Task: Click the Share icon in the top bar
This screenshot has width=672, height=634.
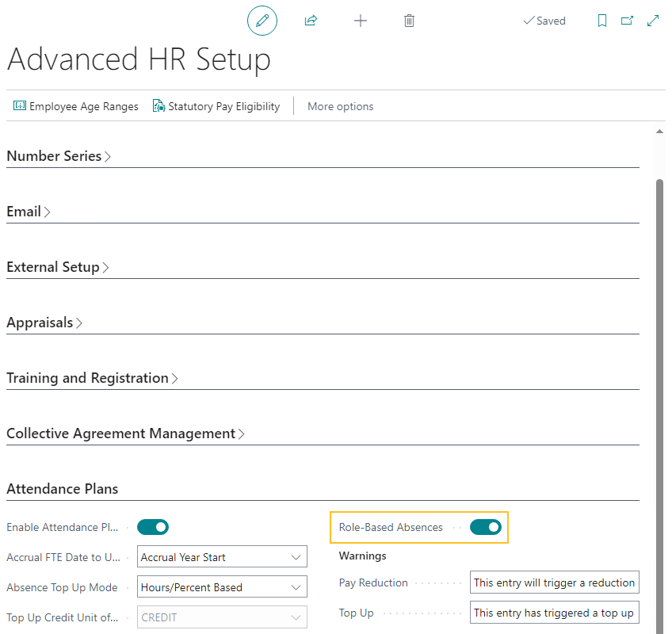Action: coord(311,21)
